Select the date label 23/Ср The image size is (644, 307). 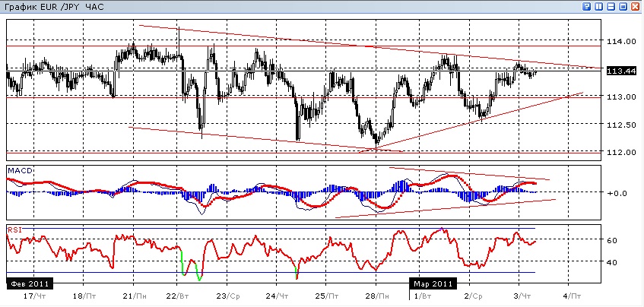click(228, 296)
